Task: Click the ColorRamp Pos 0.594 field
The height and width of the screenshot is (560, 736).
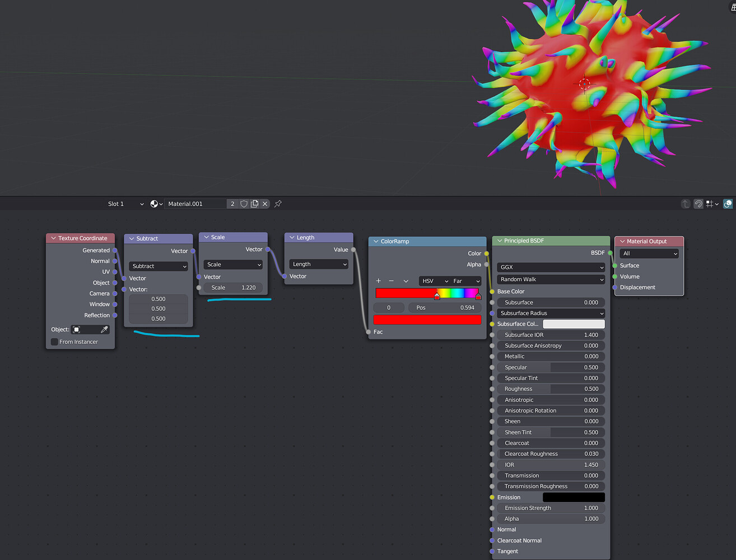Action: point(445,307)
